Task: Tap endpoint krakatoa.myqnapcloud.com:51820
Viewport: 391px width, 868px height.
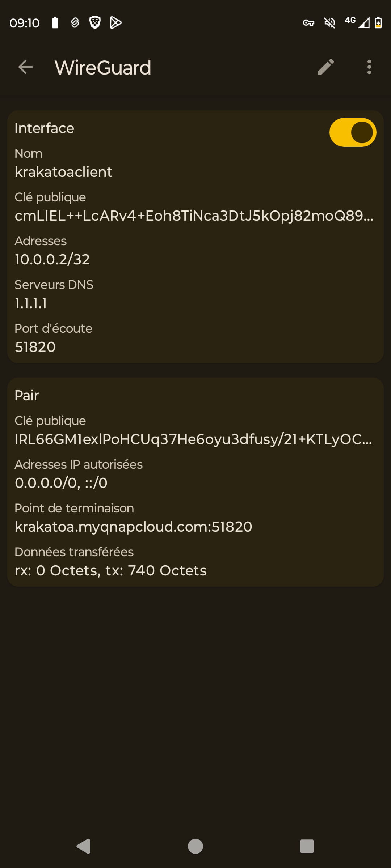Action: click(x=133, y=527)
